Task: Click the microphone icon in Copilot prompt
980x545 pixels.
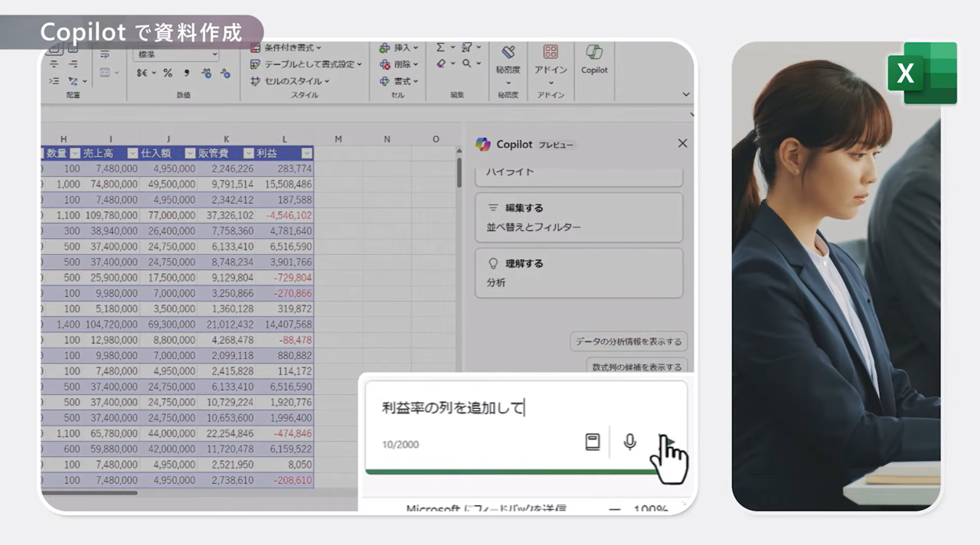Action: click(629, 442)
